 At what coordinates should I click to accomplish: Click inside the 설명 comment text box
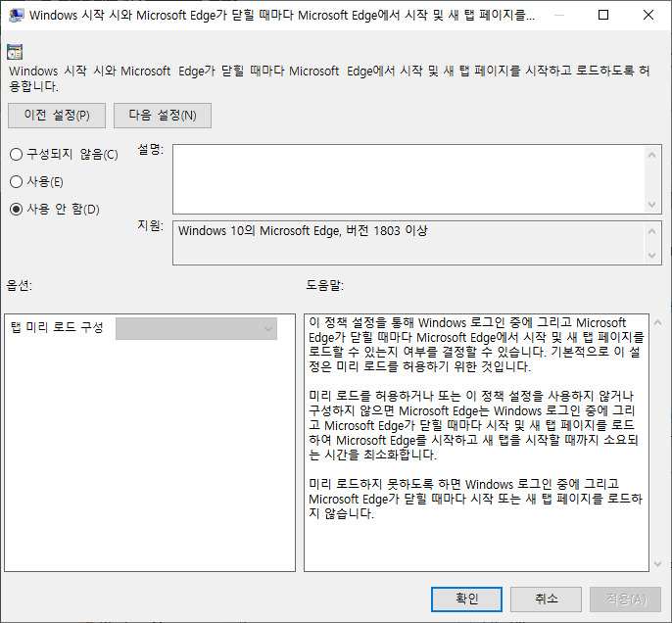[x=408, y=179]
